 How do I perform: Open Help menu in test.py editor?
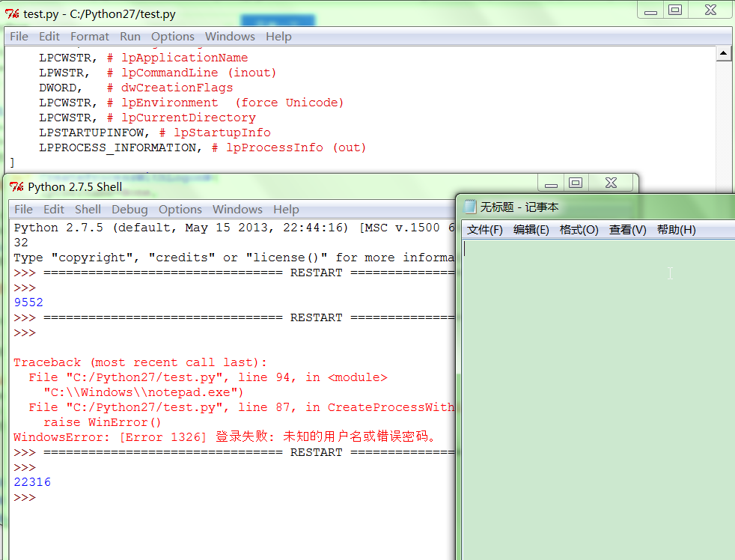coord(278,36)
